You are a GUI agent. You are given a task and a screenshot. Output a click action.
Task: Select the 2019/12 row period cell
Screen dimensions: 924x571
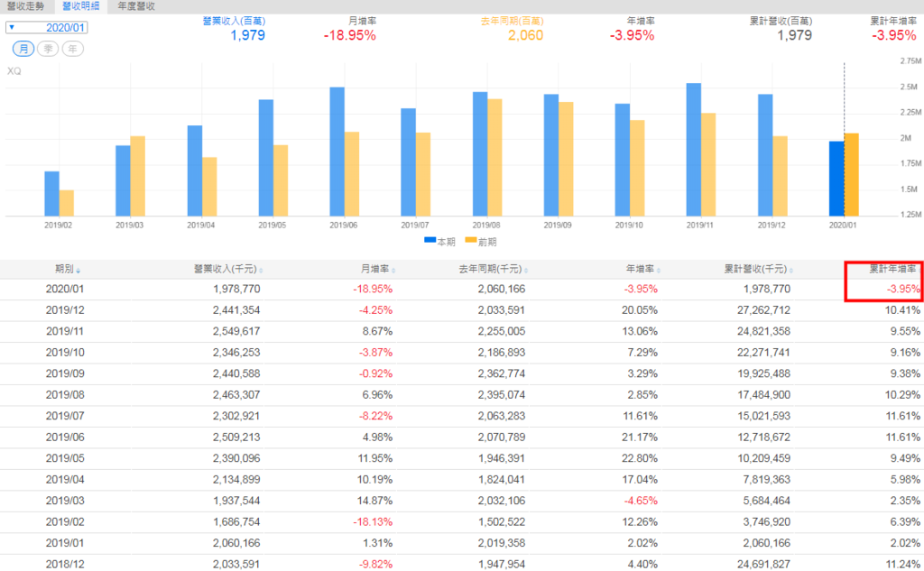(65, 310)
